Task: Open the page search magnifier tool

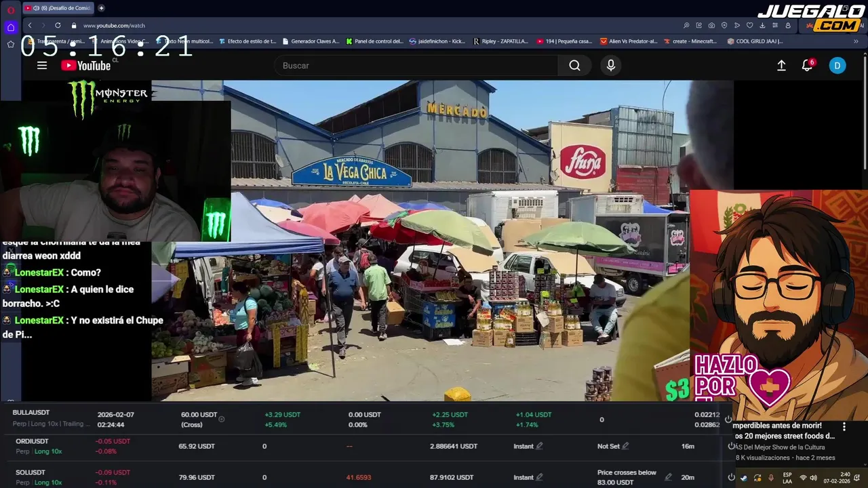Action: 686,26
